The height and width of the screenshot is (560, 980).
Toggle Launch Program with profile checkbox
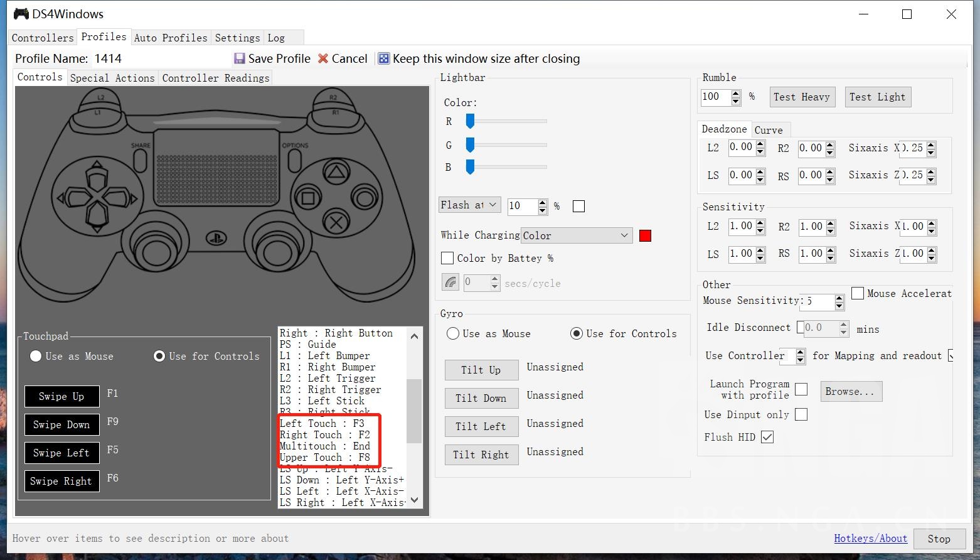tap(801, 389)
